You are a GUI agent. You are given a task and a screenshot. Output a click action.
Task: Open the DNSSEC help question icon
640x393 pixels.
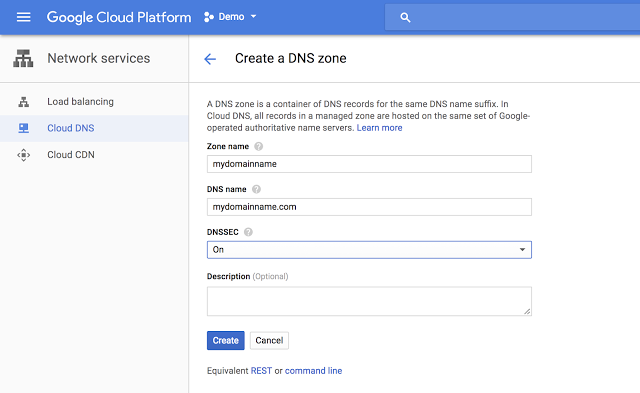coord(248,232)
